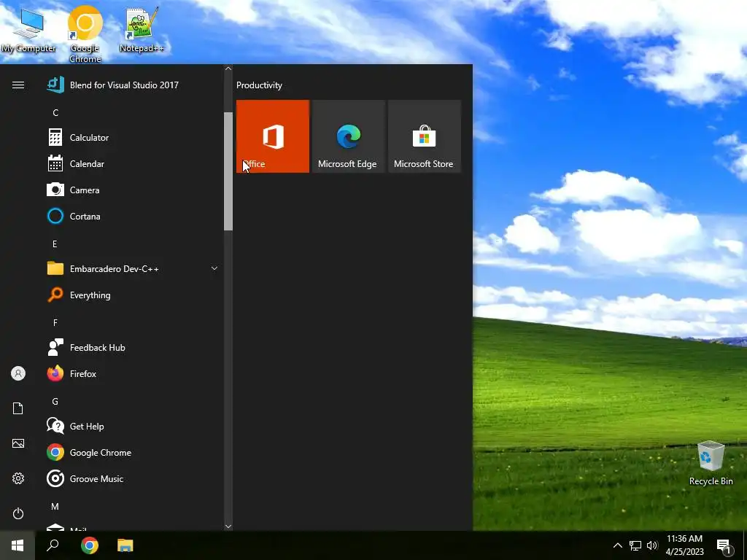
Task: Open the Power options button
Action: click(18, 513)
